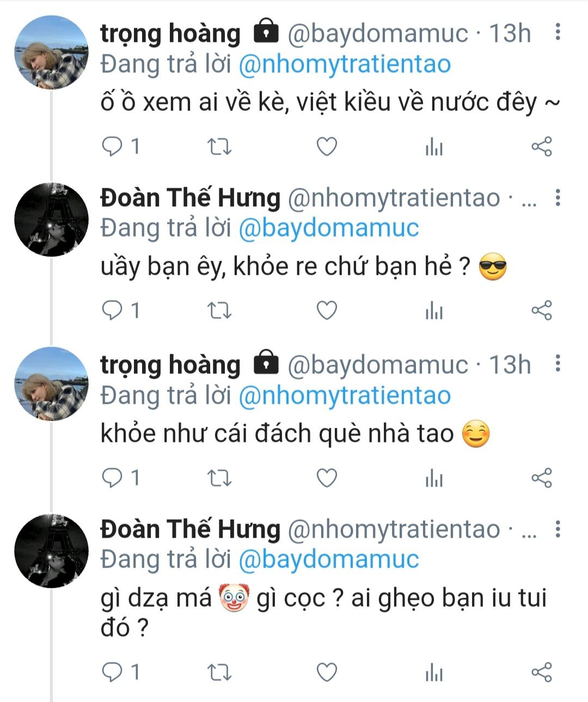
Task: Like the last tweet 'gì dzạ má'
Action: tap(327, 673)
